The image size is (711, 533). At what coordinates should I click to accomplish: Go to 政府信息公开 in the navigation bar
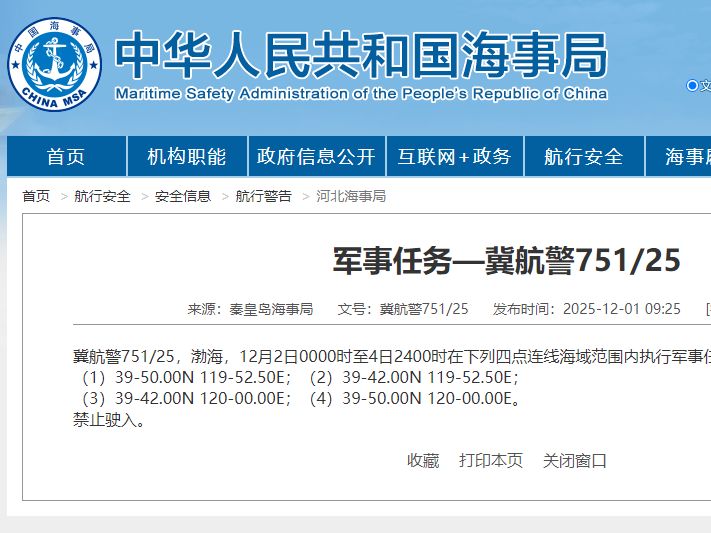coord(316,157)
